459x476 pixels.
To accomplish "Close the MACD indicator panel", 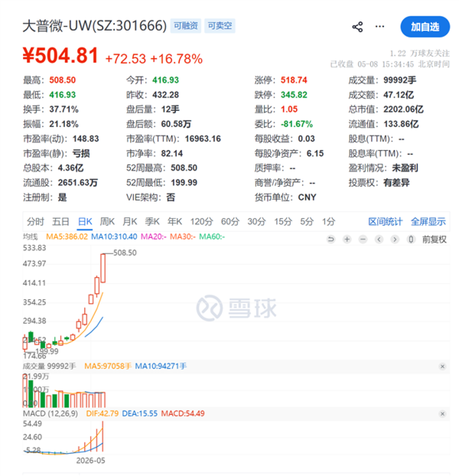I will pos(442,414).
